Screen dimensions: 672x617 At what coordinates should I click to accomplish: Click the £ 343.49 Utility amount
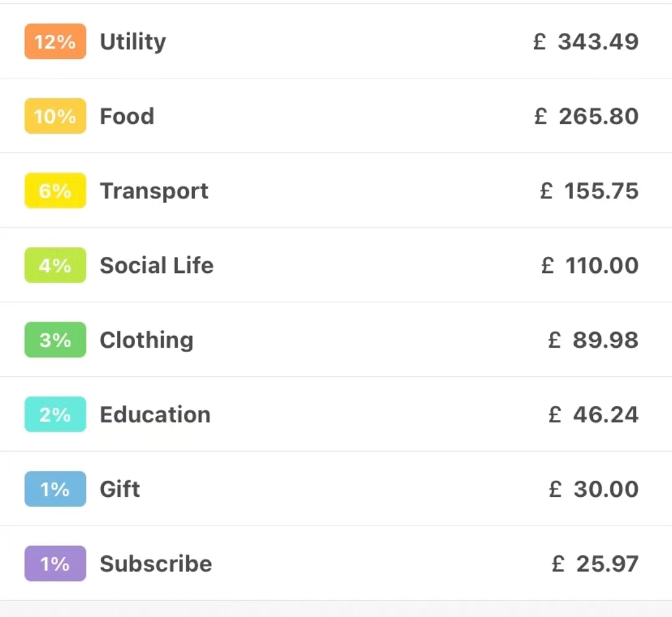586,42
